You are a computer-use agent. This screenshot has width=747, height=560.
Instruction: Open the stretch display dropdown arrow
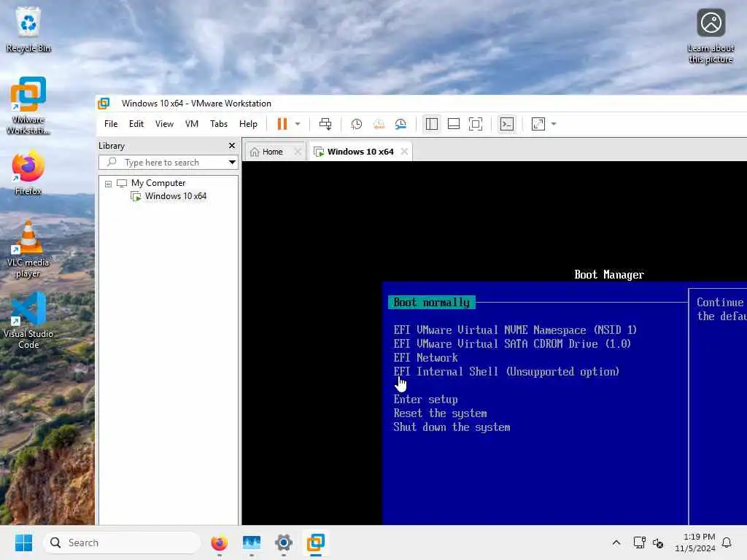554,124
